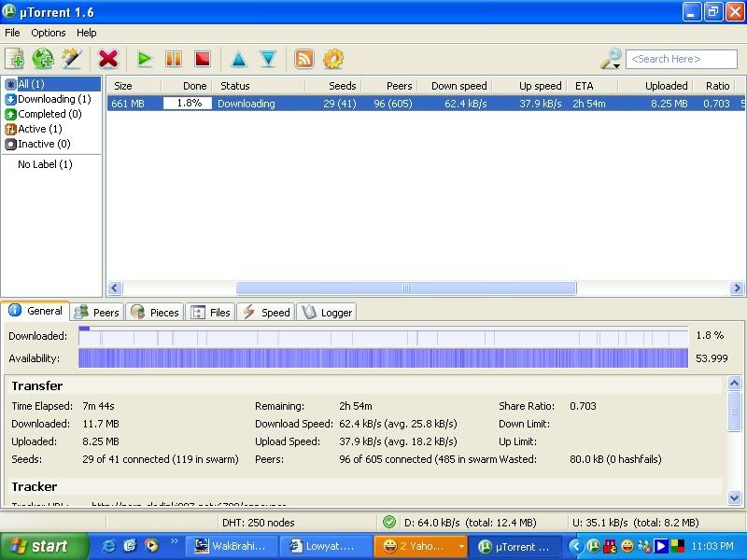Type in the Search Here field

[680, 59]
